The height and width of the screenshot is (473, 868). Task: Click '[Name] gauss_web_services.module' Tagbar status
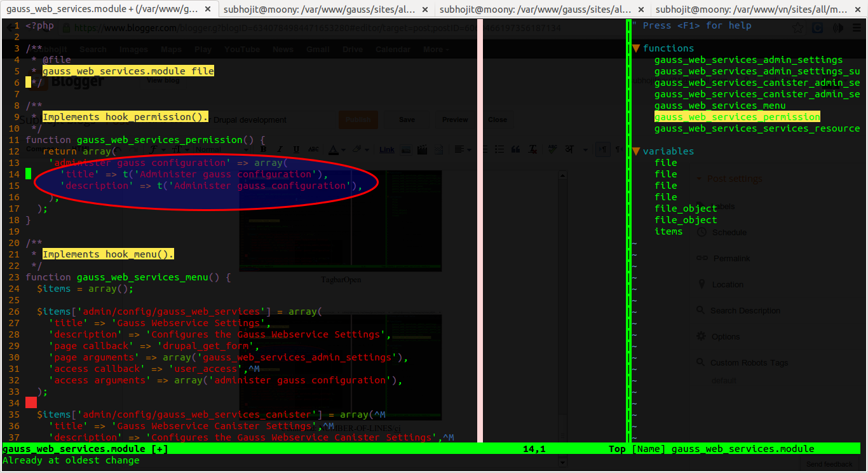723,449
